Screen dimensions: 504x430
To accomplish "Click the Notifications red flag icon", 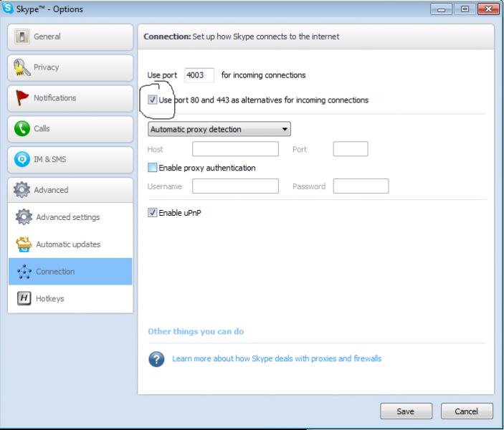I will coord(22,98).
